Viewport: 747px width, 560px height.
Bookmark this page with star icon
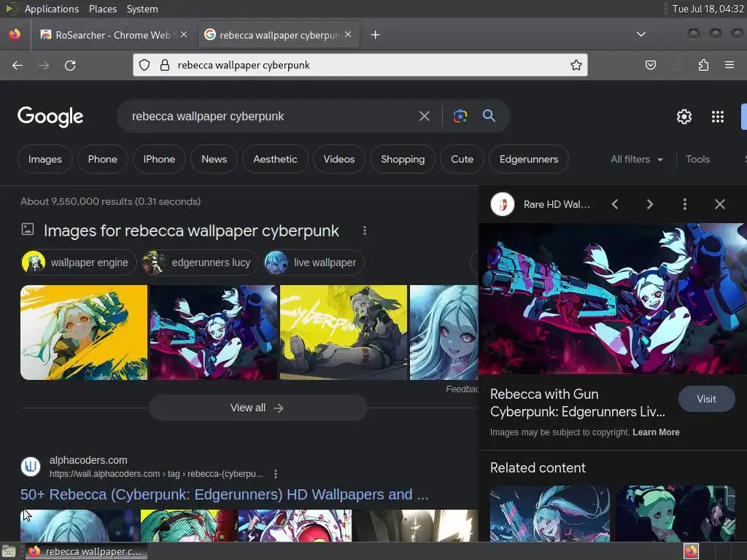[x=576, y=65]
